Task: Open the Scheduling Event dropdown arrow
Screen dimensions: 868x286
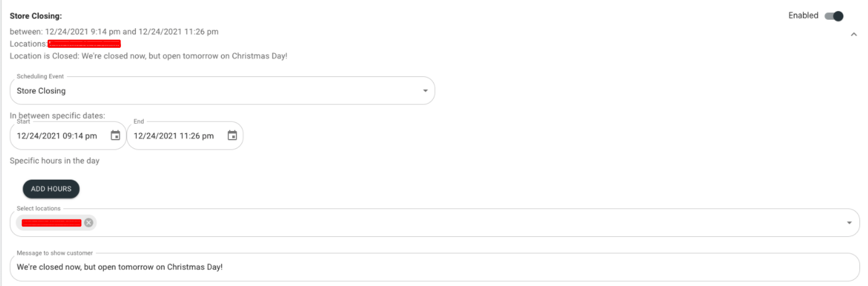Action: click(x=425, y=91)
